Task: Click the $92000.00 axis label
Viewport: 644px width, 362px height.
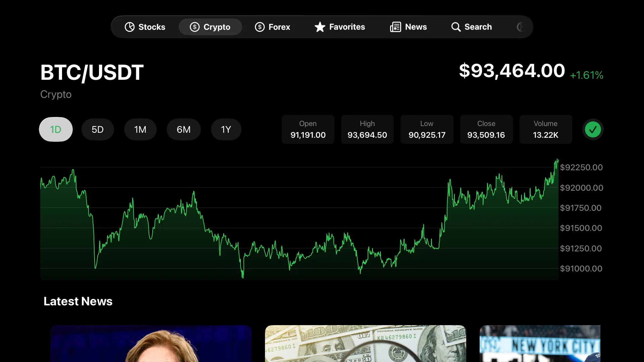Action: coord(582,188)
